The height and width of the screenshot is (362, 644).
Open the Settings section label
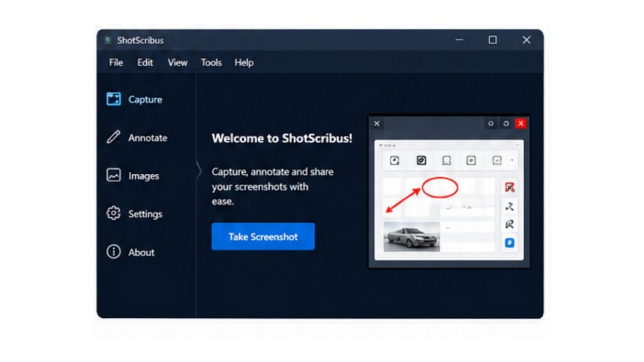tap(145, 214)
